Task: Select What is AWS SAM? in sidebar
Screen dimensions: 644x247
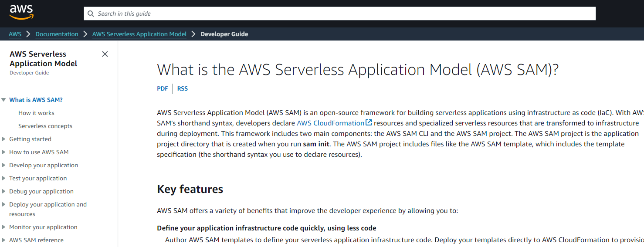Action: pyautogui.click(x=36, y=100)
